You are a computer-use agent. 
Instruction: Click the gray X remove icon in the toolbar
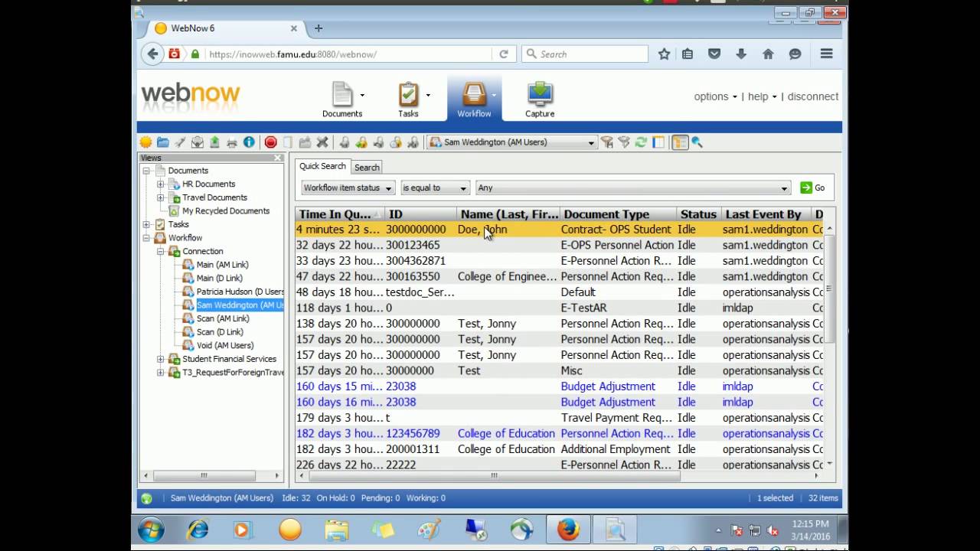coord(322,142)
